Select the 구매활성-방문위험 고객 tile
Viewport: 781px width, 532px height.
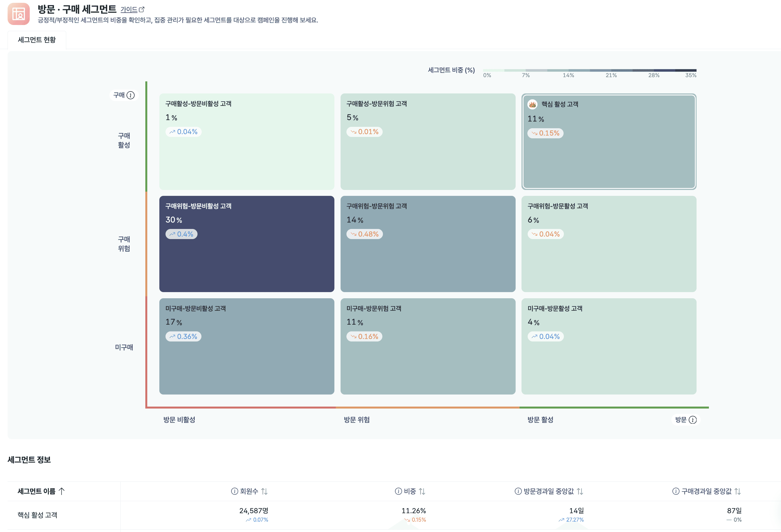pyautogui.click(x=428, y=141)
